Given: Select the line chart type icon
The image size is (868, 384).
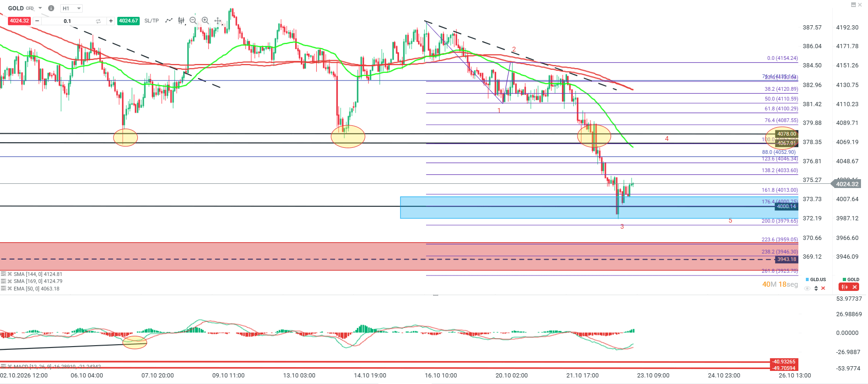Looking at the screenshot, I should [x=169, y=21].
